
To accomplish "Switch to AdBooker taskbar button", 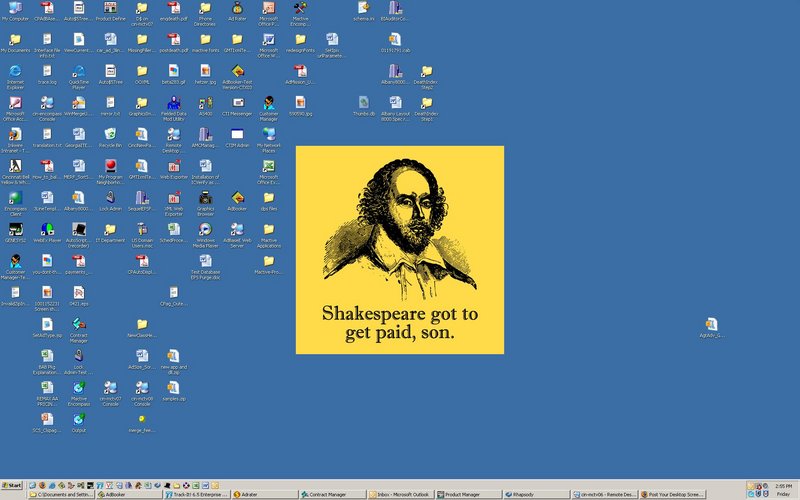I will coord(129,494).
